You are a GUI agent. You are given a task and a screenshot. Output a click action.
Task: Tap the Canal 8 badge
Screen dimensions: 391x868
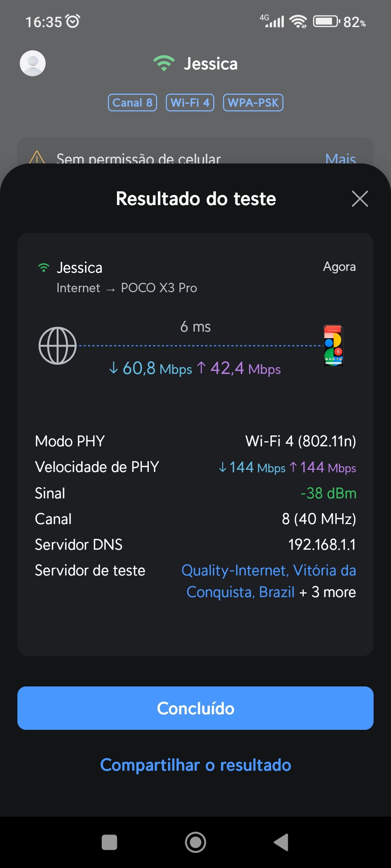click(132, 103)
